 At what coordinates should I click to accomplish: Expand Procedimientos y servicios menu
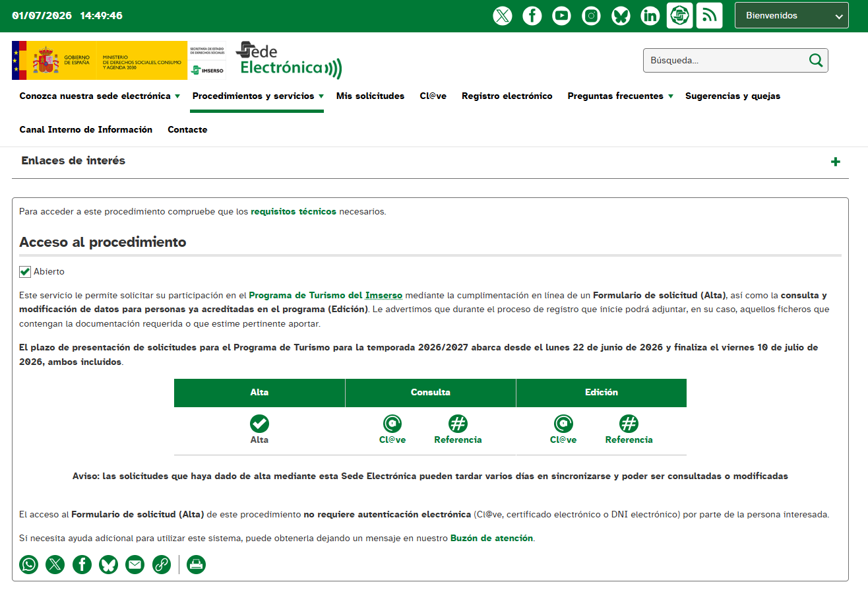[x=257, y=96]
